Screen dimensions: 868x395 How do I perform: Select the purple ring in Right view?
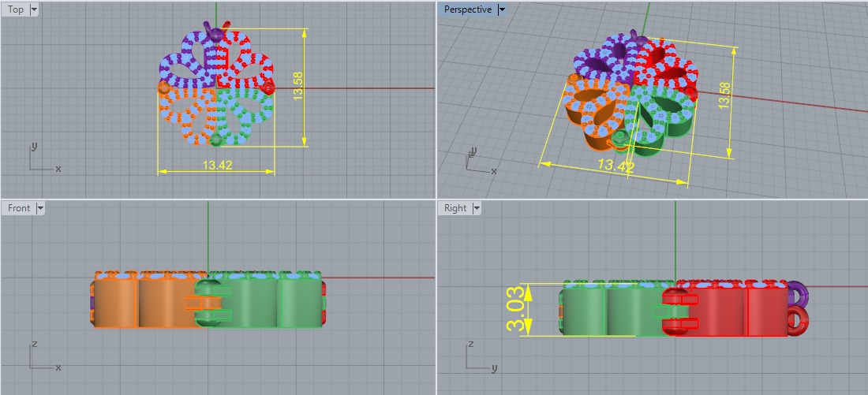[x=798, y=294]
